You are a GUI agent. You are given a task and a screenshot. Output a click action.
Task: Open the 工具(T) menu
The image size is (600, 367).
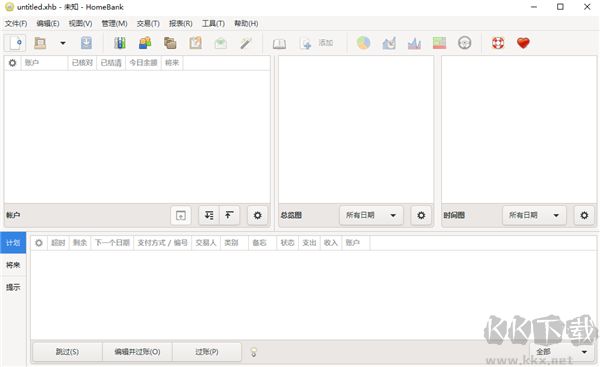coord(213,23)
